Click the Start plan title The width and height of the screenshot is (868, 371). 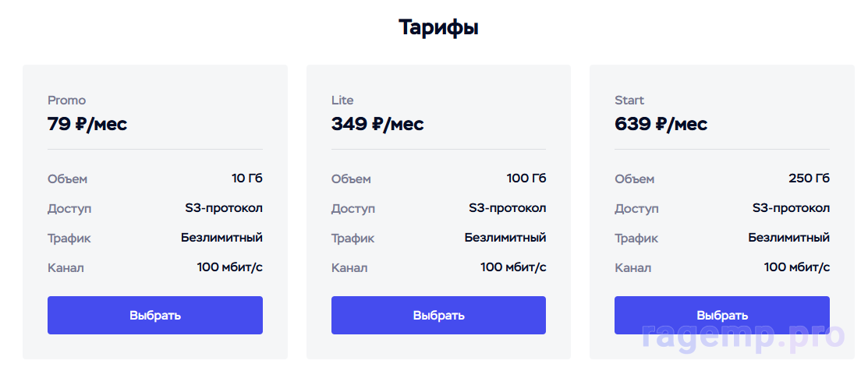coord(629,100)
